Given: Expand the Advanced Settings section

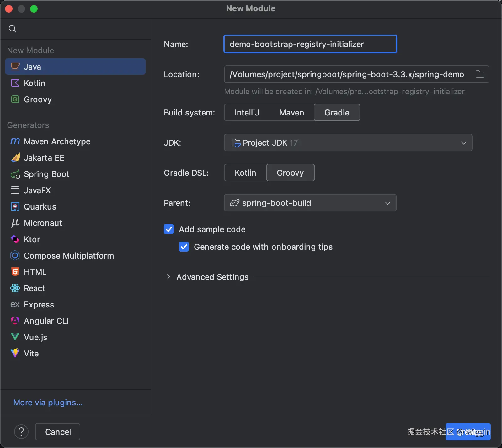Looking at the screenshot, I should coord(169,277).
